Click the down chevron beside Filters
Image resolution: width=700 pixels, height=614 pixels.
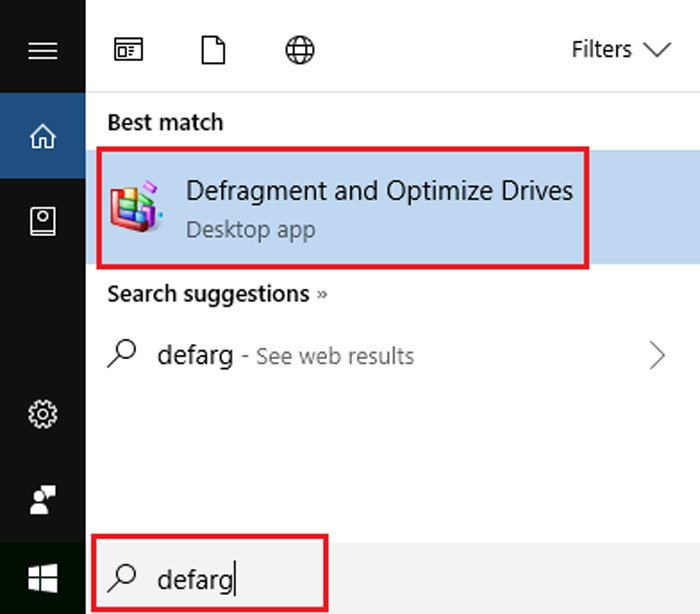tap(657, 50)
